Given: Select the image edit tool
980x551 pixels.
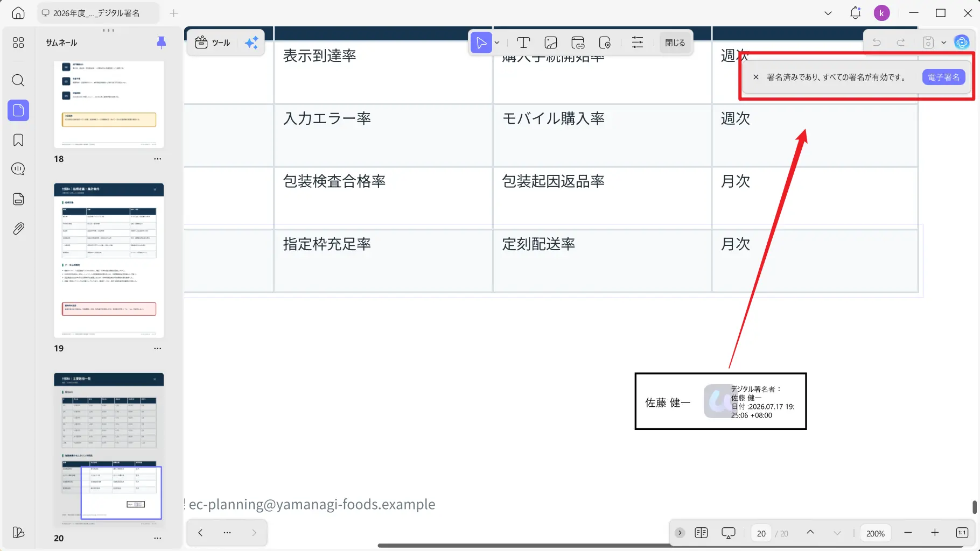Looking at the screenshot, I should pyautogui.click(x=551, y=43).
